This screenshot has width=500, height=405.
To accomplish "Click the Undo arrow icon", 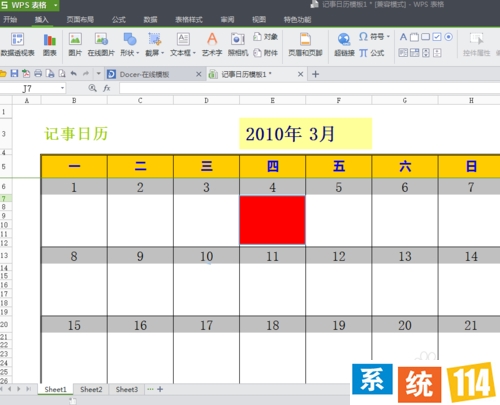I will point(74,74).
